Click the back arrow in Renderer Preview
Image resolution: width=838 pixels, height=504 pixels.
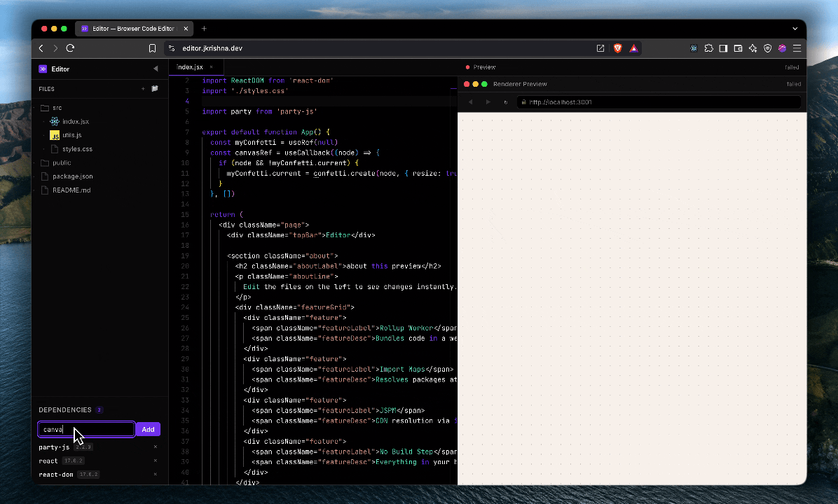(470, 102)
